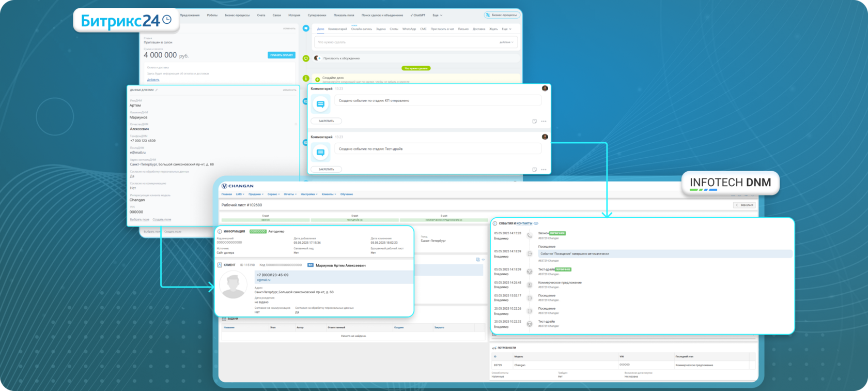Switch to the Комментарий timeline tab
Viewport: 868px width, 391px height.
(337, 29)
